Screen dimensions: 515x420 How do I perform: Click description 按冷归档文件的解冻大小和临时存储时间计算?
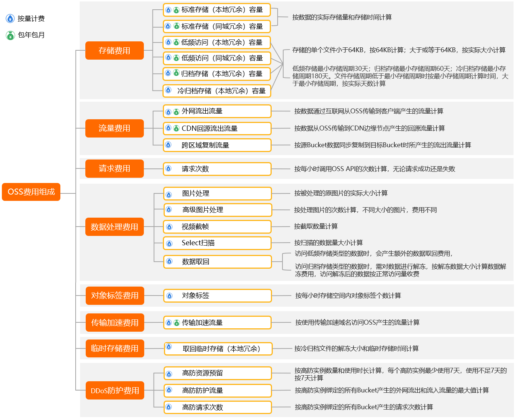(356, 348)
